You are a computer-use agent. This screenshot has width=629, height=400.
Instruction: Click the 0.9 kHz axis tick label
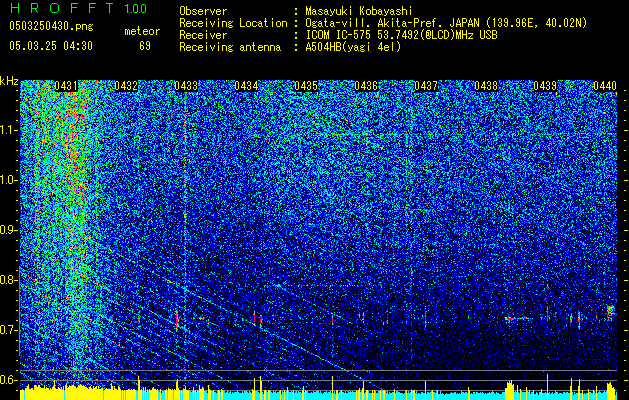(8, 230)
